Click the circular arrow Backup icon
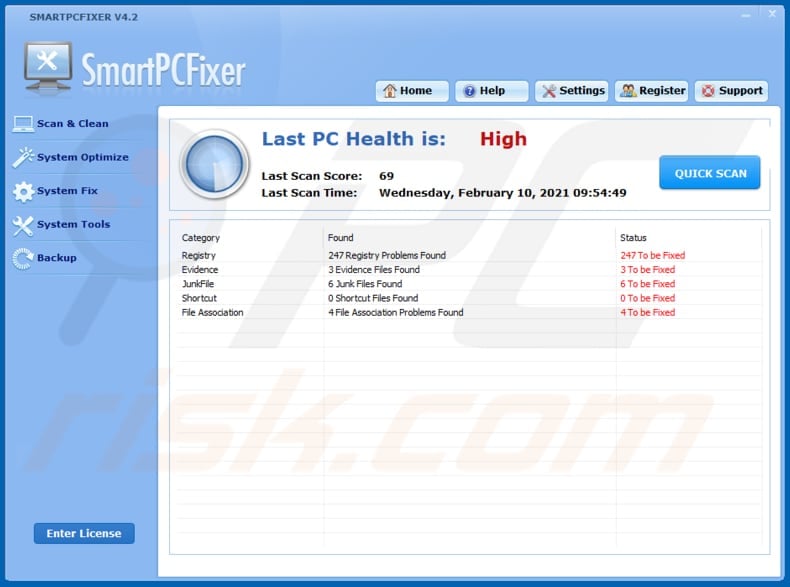Viewport: 790px width, 587px height. coord(23,258)
